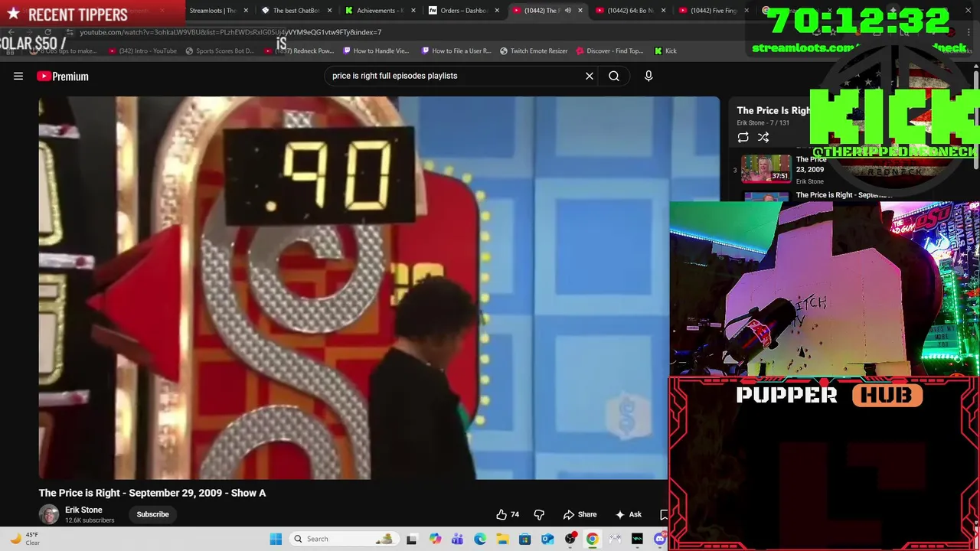The image size is (980, 551).
Task: Open the Erik Stone channel name link
Action: (83, 510)
